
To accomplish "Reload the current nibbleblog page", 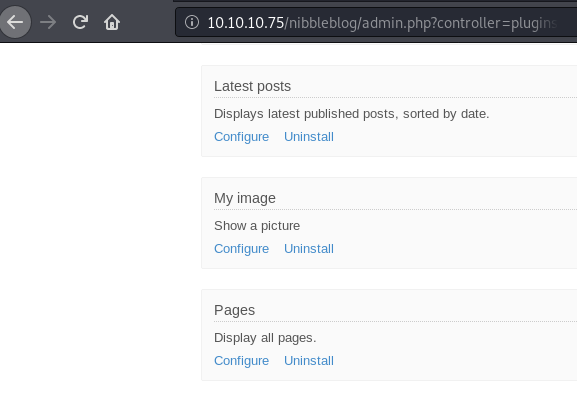I will tap(80, 22).
